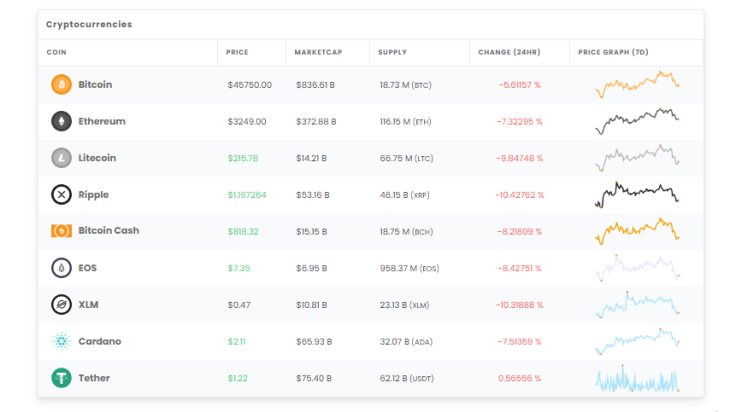Screen dimensions: 736x412
Task: Click the Litecoin coin icon
Action: click(x=61, y=158)
